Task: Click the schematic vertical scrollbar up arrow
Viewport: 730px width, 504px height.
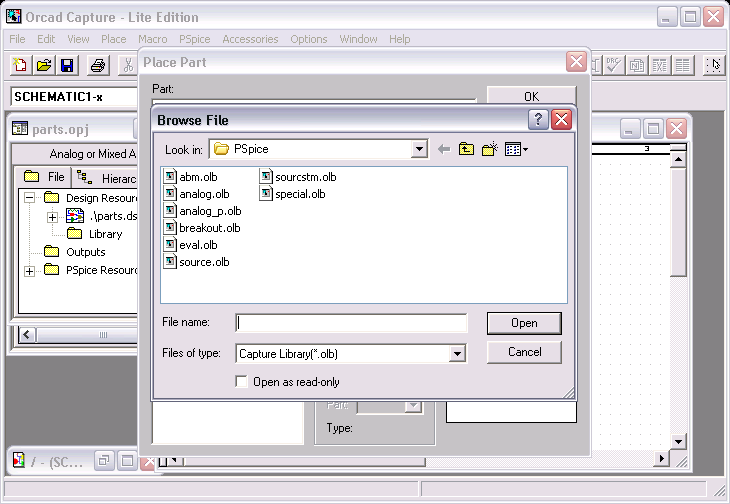Action: [x=678, y=160]
